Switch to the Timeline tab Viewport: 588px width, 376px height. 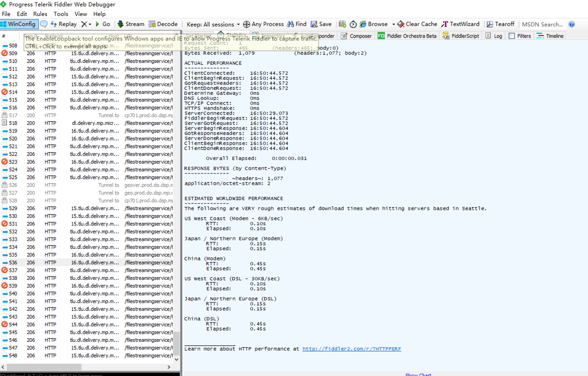pyautogui.click(x=550, y=36)
